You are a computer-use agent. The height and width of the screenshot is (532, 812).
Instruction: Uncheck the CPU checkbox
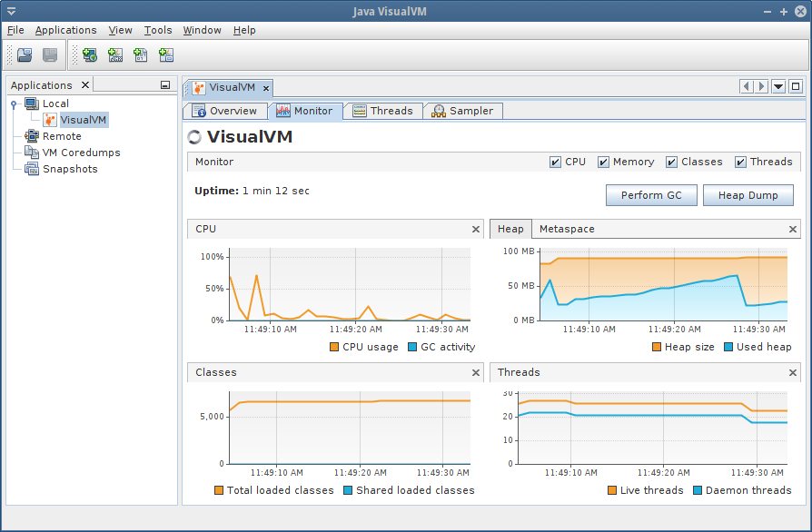pos(555,162)
